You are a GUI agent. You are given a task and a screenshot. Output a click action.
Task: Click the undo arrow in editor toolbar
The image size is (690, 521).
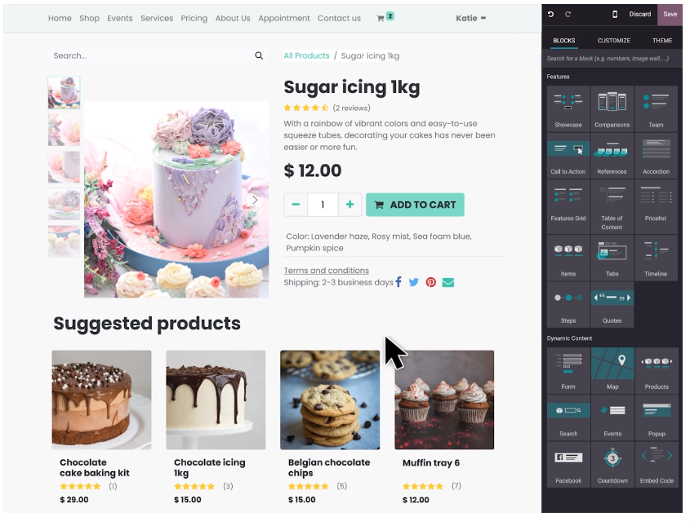click(551, 14)
